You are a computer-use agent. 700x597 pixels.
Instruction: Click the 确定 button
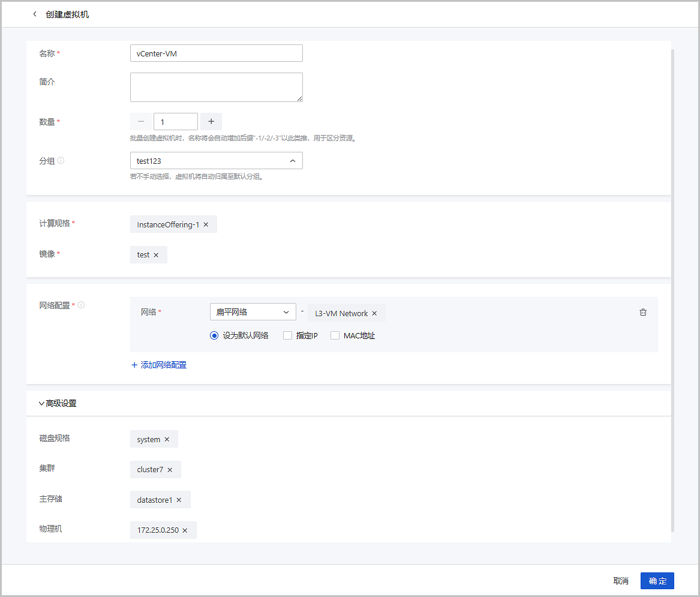pyautogui.click(x=657, y=580)
